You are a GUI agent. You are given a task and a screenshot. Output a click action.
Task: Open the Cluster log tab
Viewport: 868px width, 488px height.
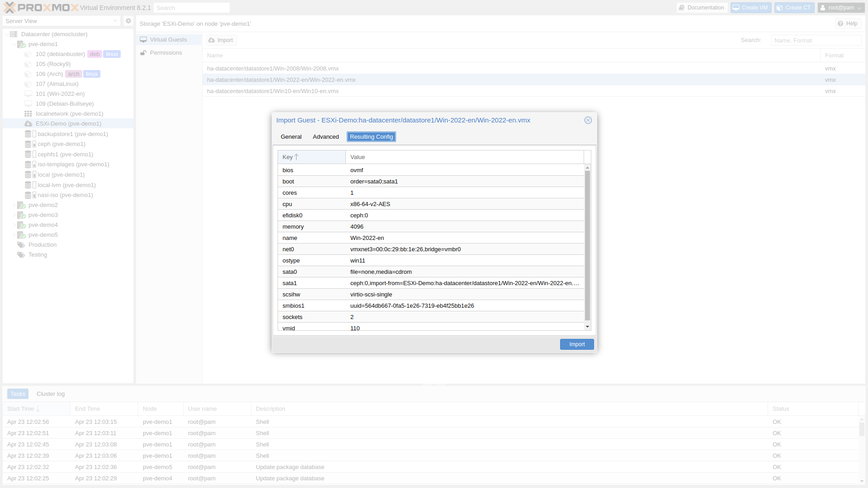tap(51, 394)
